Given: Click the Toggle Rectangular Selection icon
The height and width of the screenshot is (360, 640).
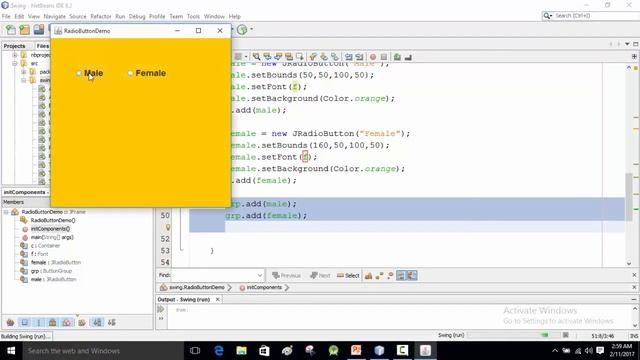Looking at the screenshot, I should (x=300, y=57).
